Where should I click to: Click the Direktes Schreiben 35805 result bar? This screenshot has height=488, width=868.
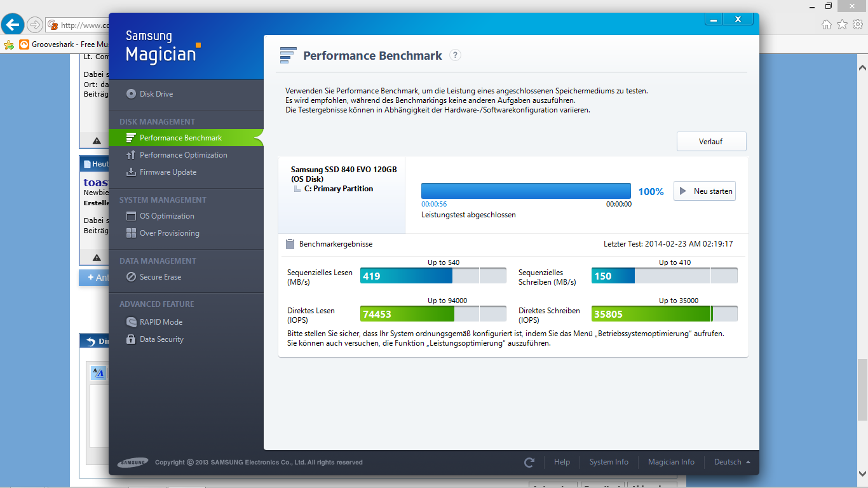(x=664, y=313)
